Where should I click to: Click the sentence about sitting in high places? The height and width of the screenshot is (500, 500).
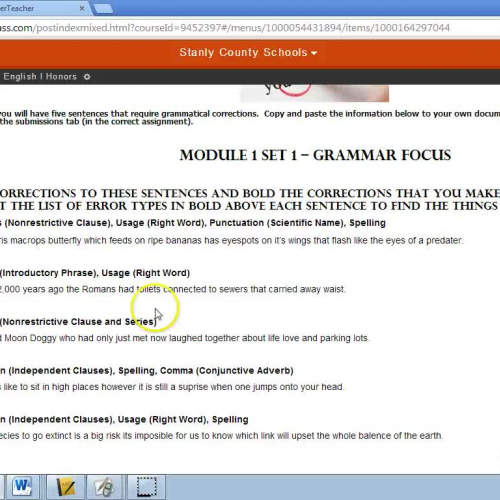pyautogui.click(x=172, y=387)
